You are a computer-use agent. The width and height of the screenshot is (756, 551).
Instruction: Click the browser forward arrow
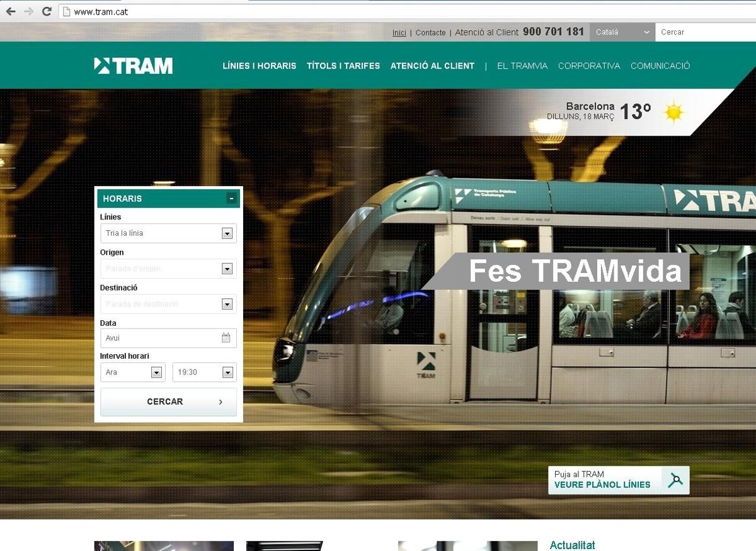tap(28, 11)
